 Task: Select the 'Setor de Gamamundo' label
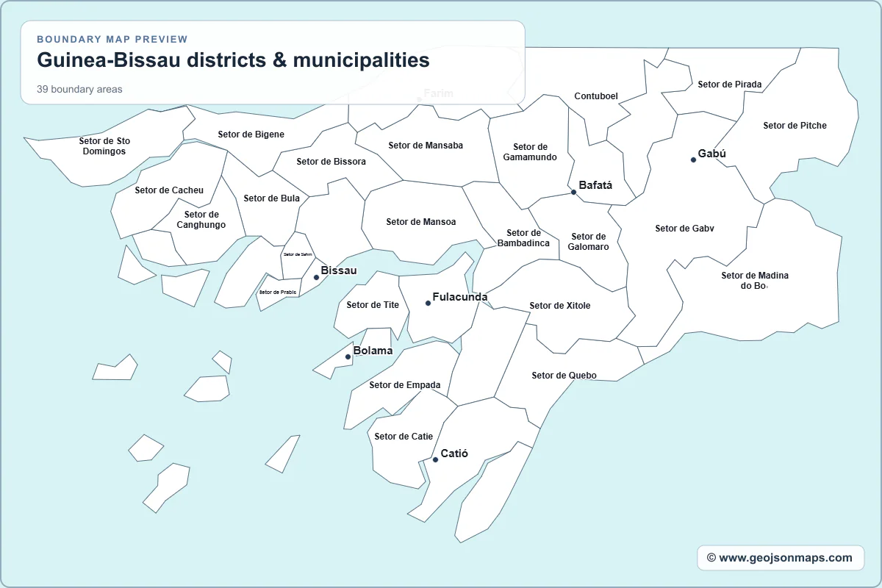pyautogui.click(x=530, y=152)
